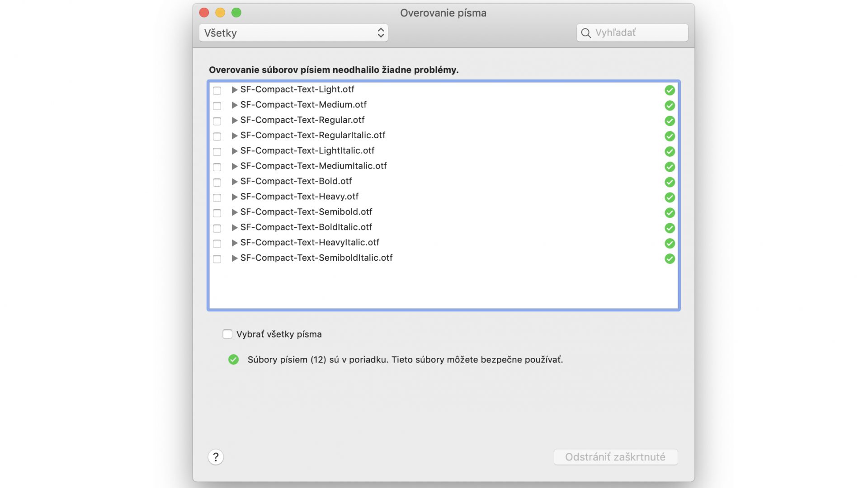Expand the SF-Compact-Text-RegularItalic.otf disclosure triangle
The image size is (868, 488).
[x=234, y=136]
